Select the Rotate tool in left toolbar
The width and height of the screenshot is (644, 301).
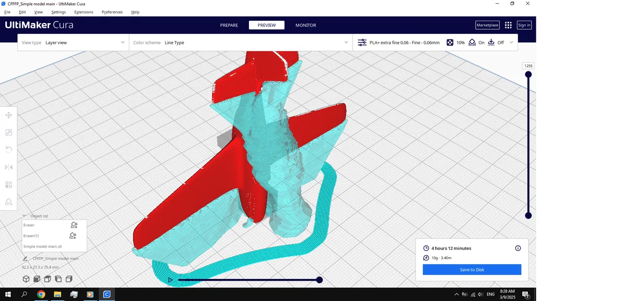tap(9, 150)
